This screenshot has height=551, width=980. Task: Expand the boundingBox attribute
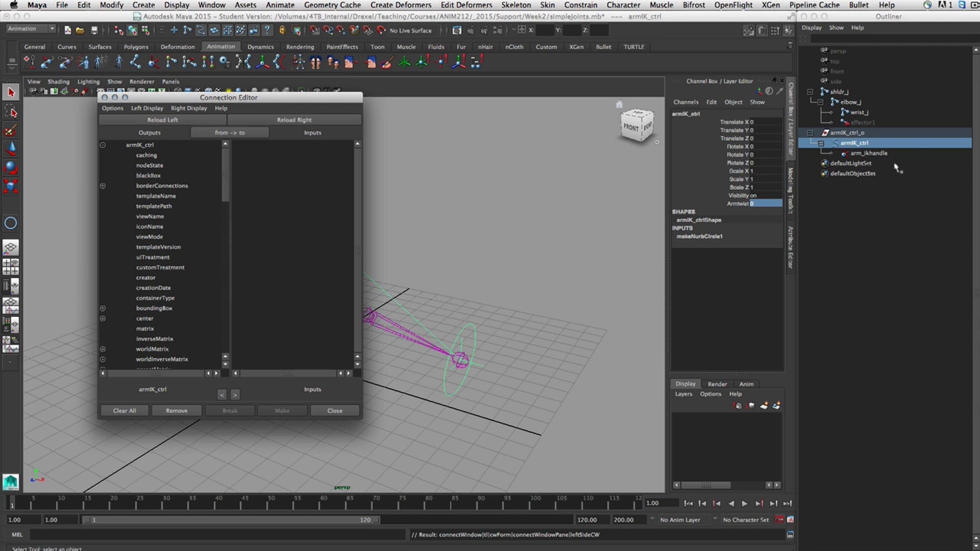[103, 308]
